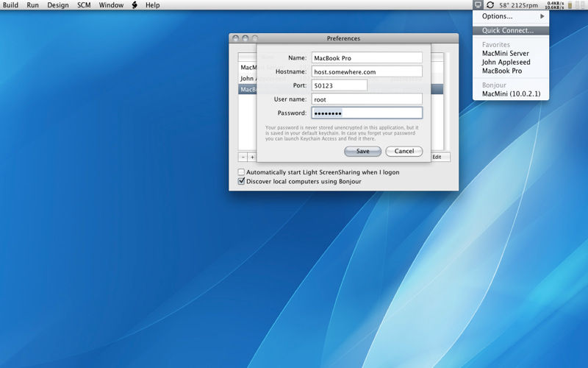Enable automatically start Light ScreenSharing at logon

coord(241,172)
